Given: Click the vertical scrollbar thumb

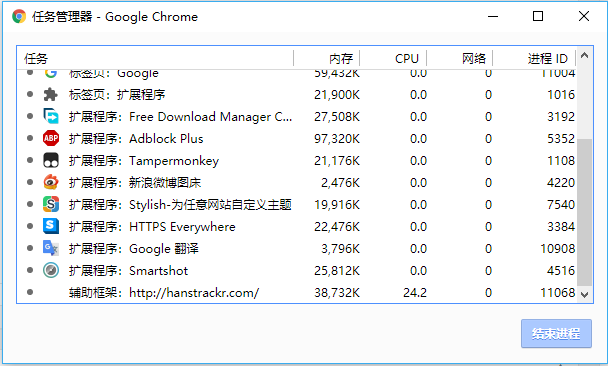Looking at the screenshot, I should tap(584, 212).
